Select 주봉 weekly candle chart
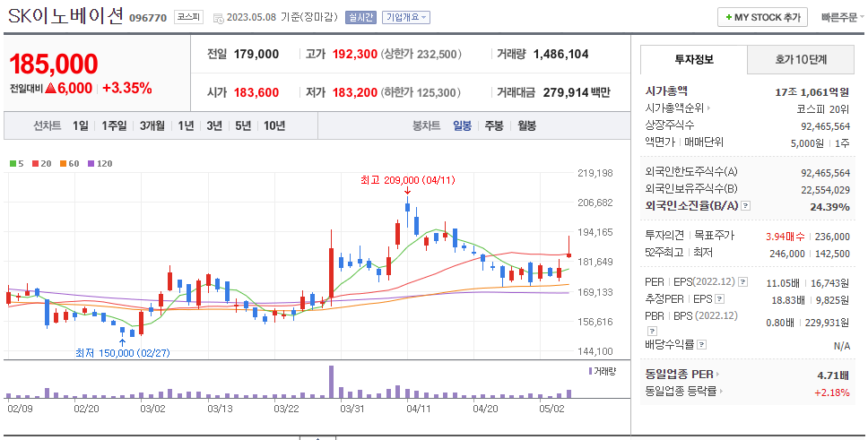The width and height of the screenshot is (868, 440). (x=494, y=126)
